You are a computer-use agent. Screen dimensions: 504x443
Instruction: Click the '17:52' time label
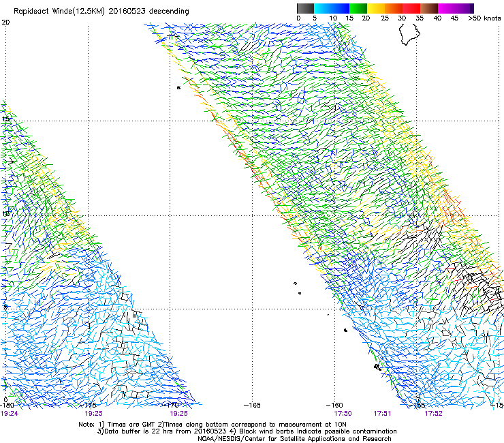tap(434, 414)
